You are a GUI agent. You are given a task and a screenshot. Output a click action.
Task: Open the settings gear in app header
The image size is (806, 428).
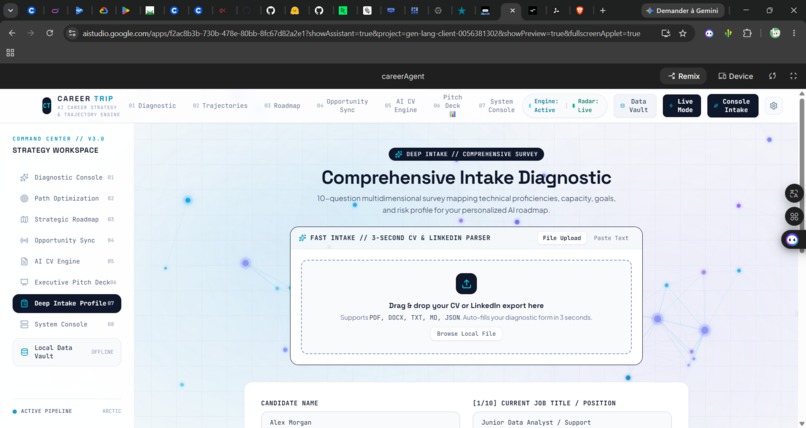(774, 106)
